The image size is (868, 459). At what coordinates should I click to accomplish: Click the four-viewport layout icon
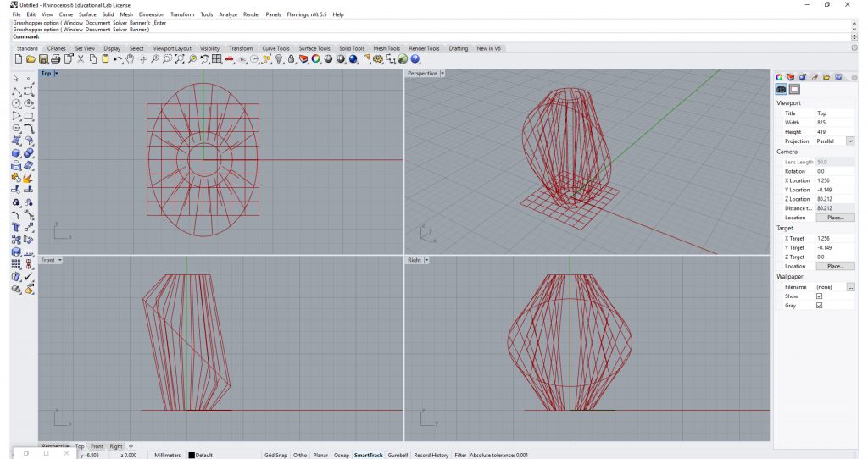[x=216, y=59]
